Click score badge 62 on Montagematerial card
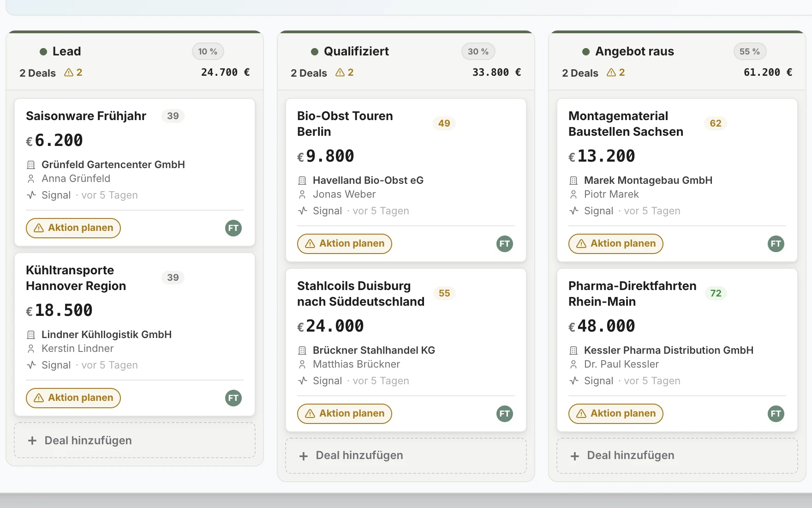Image resolution: width=812 pixels, height=508 pixels. 716,123
